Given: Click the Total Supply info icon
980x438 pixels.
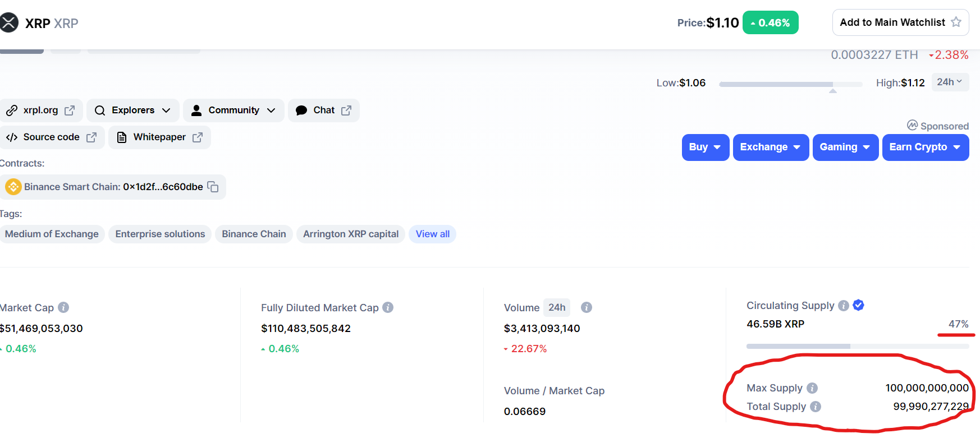Looking at the screenshot, I should tap(816, 407).
